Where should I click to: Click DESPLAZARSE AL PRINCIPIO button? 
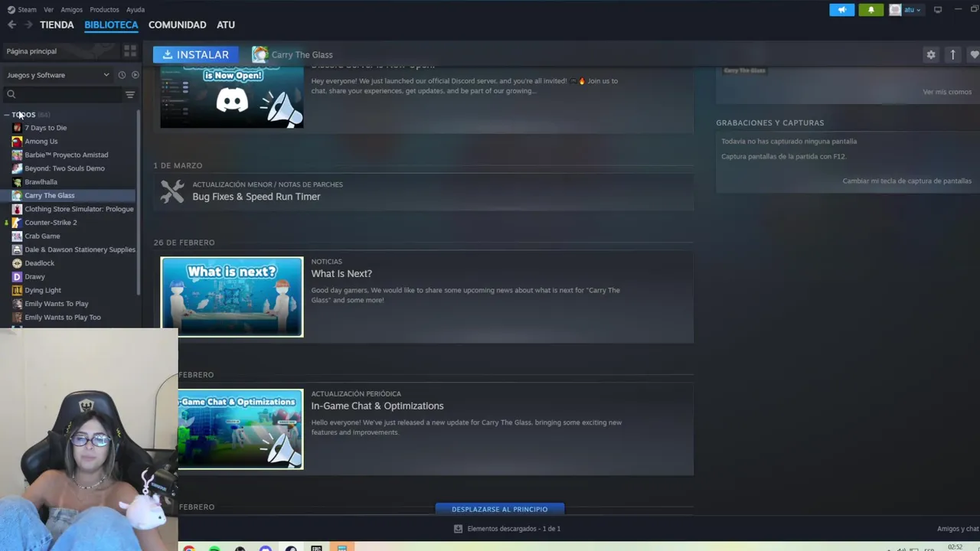pyautogui.click(x=499, y=509)
